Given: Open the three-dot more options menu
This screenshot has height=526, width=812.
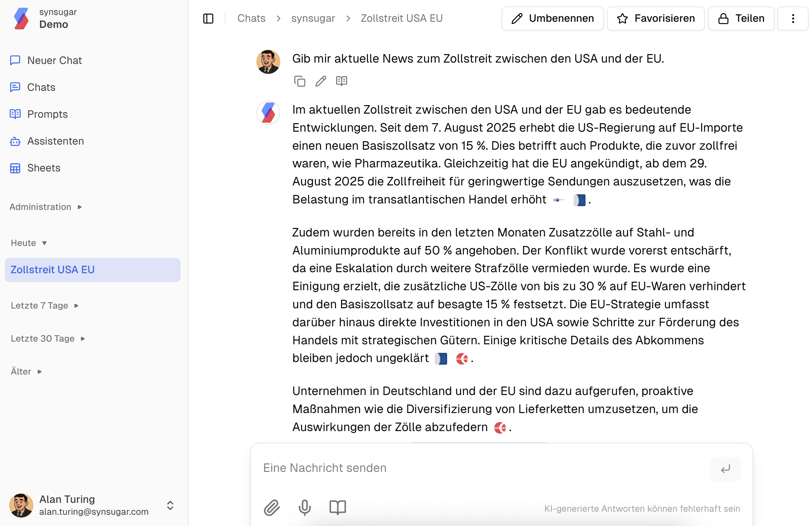Looking at the screenshot, I should [x=793, y=18].
